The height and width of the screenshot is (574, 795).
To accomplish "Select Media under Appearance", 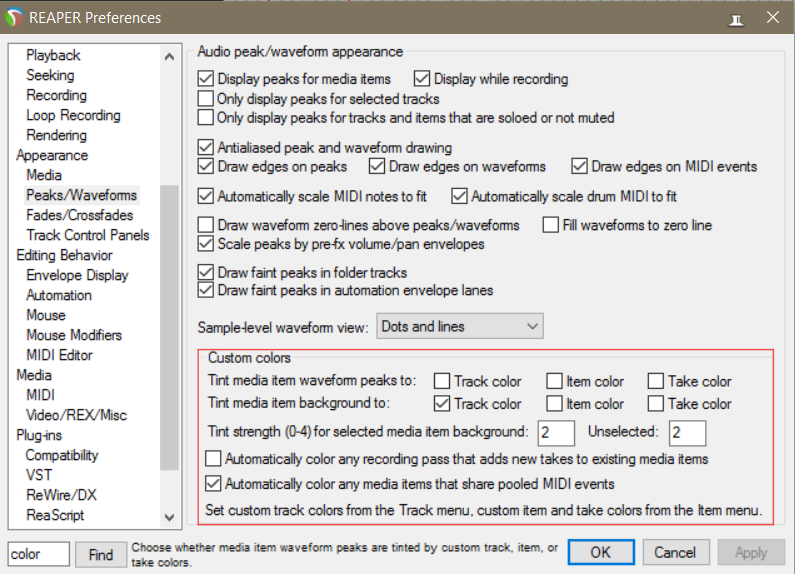I will [44, 175].
